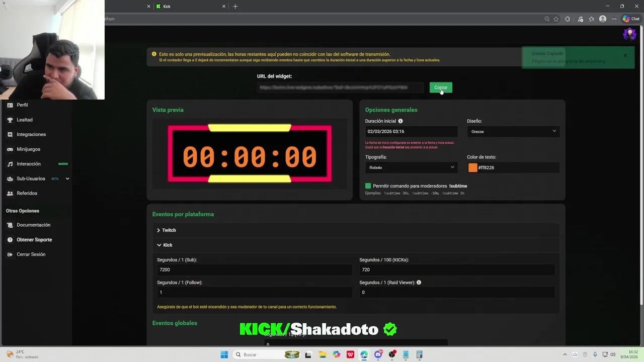Viewport: 644px width, 362px height.
Task: Click the yellow warning icon in banner
Action: pos(154,54)
